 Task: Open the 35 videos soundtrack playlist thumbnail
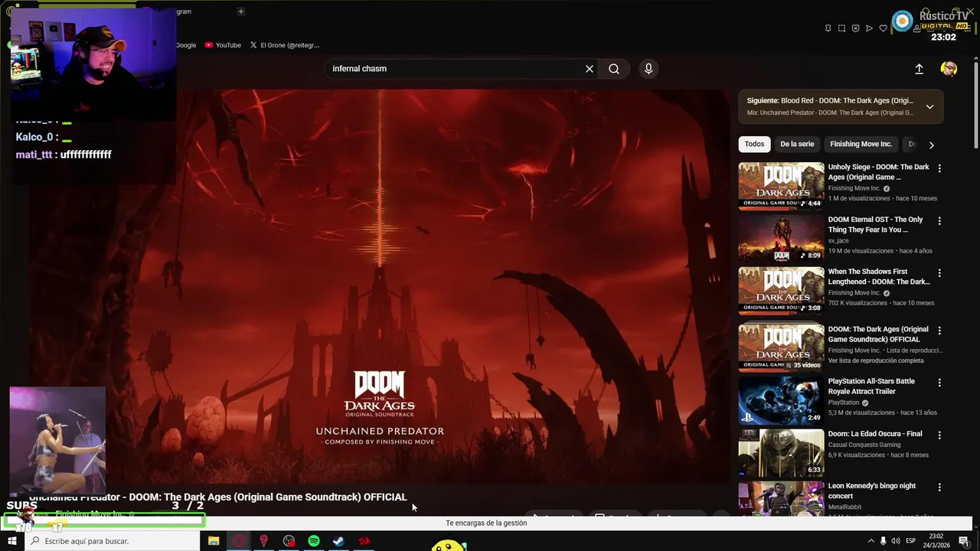(x=781, y=347)
